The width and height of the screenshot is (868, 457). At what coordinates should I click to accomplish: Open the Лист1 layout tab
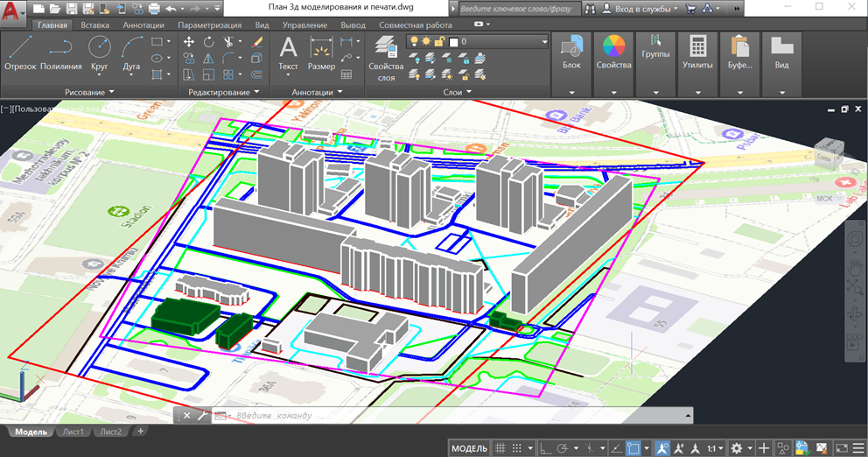(73, 432)
